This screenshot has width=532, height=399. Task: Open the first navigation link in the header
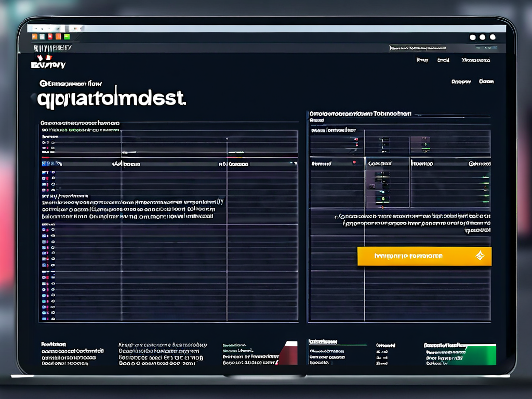422,60
